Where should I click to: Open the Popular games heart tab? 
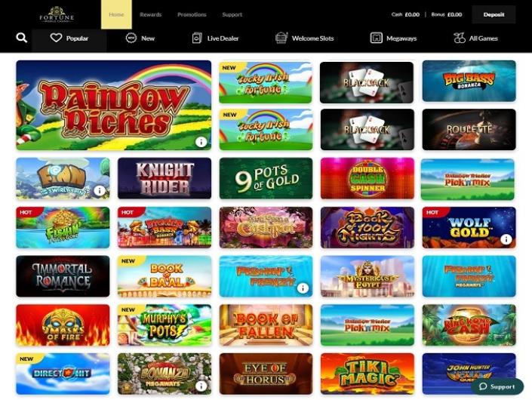(x=69, y=38)
